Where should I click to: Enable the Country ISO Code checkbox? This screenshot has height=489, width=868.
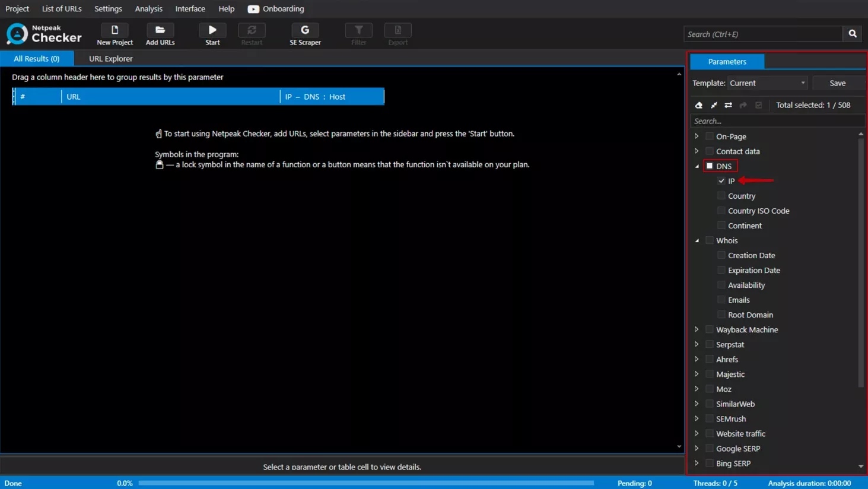click(721, 211)
